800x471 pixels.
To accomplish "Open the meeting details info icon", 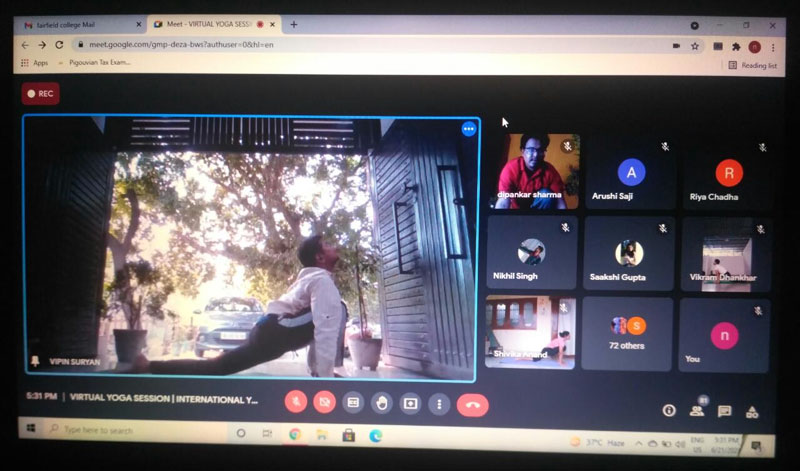I will (670, 410).
